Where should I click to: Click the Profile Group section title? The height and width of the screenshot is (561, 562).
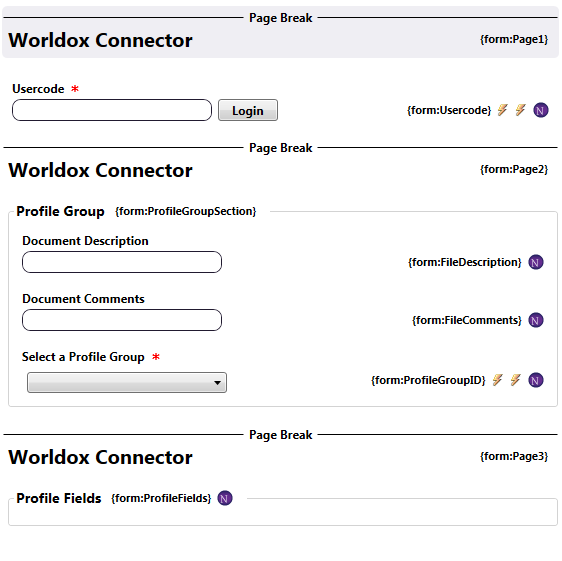click(60, 211)
